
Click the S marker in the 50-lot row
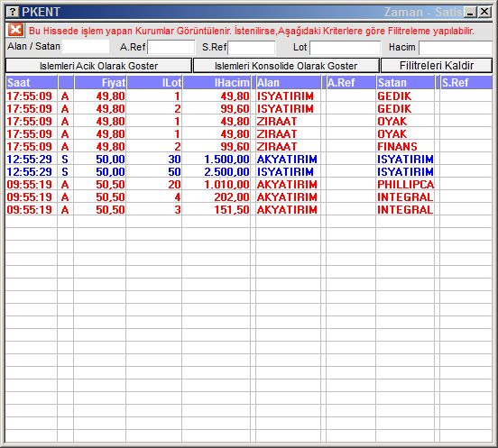(x=65, y=171)
